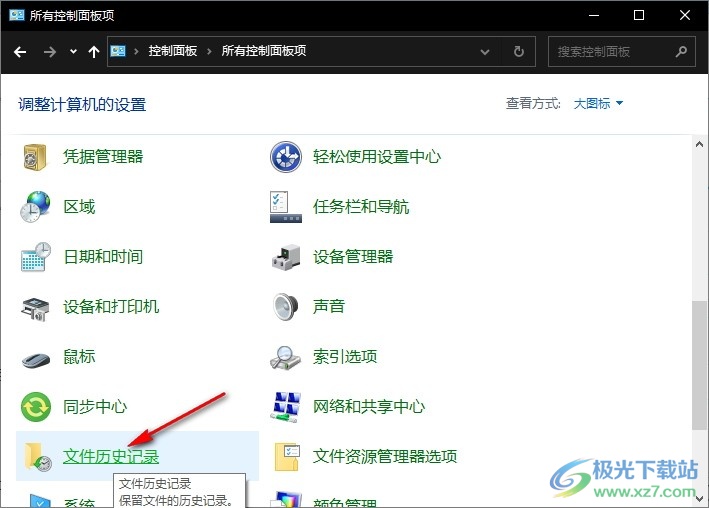Open the Region globe-and-clock icon
This screenshot has width=709, height=508.
pos(35,207)
